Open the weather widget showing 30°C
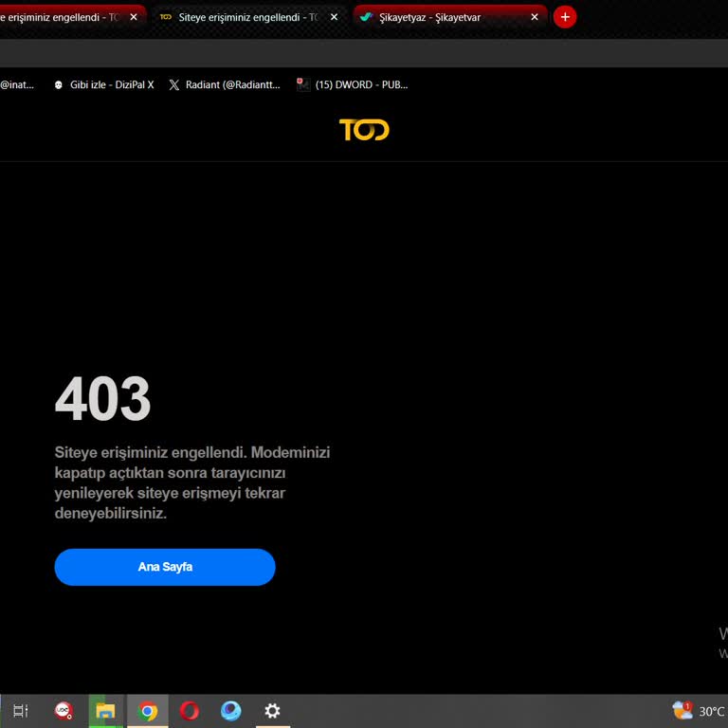The image size is (728, 728). click(x=700, y=711)
